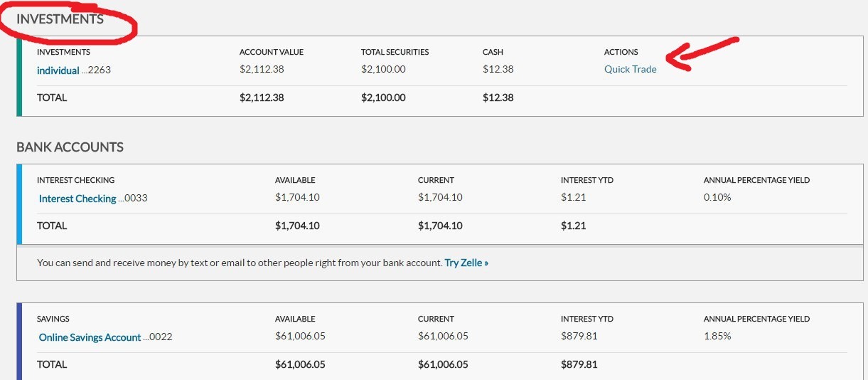Click the ACCOUNT VALUE column header

tap(272, 52)
